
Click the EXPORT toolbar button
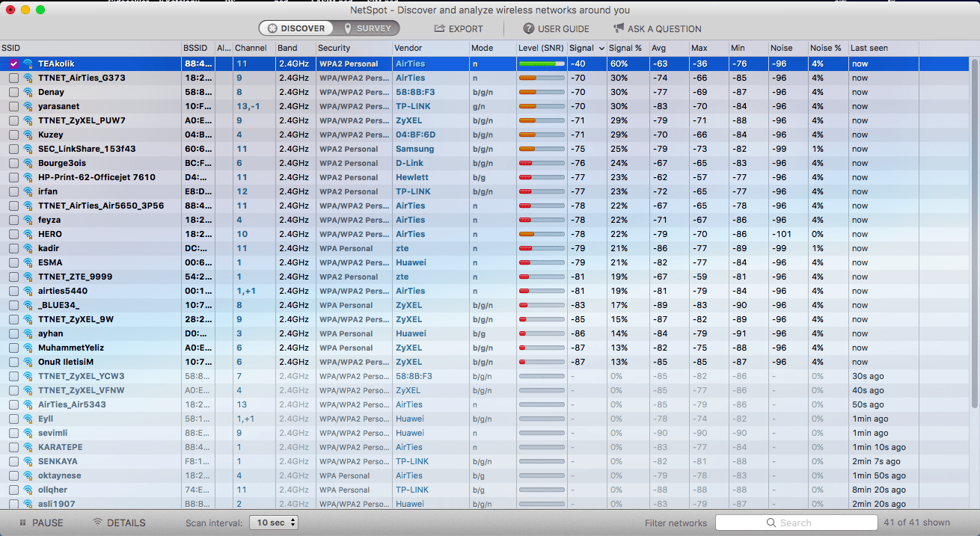pos(459,28)
